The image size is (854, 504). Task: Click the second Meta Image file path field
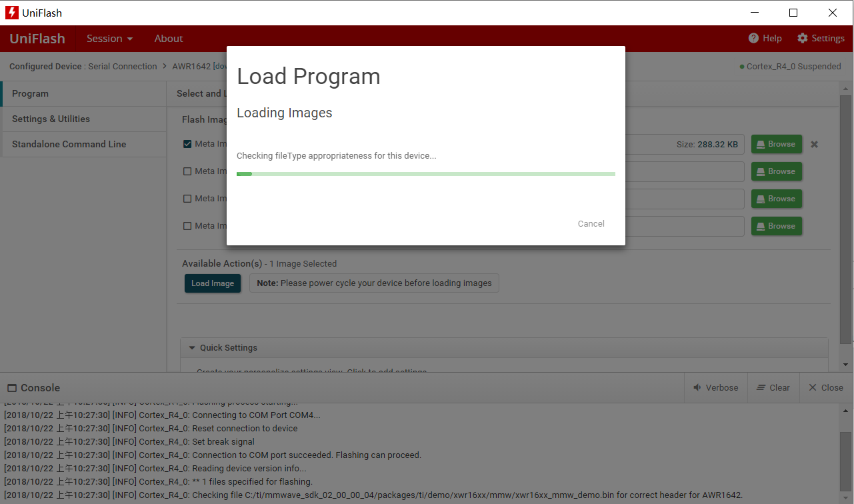(685, 171)
